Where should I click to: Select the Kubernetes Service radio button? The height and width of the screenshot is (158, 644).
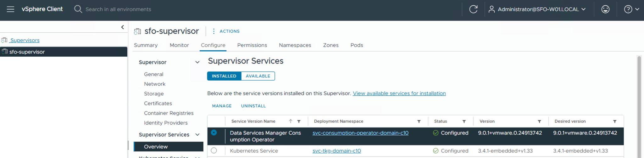click(x=214, y=150)
